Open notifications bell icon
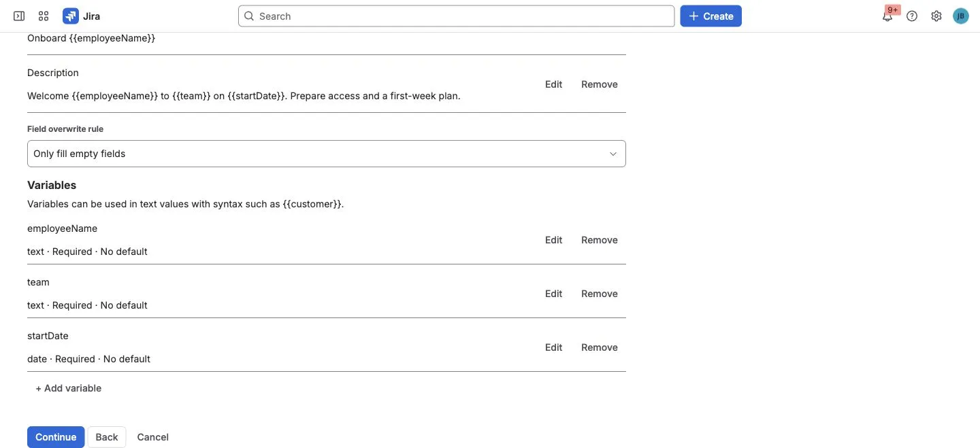The image size is (980, 448). tap(887, 16)
